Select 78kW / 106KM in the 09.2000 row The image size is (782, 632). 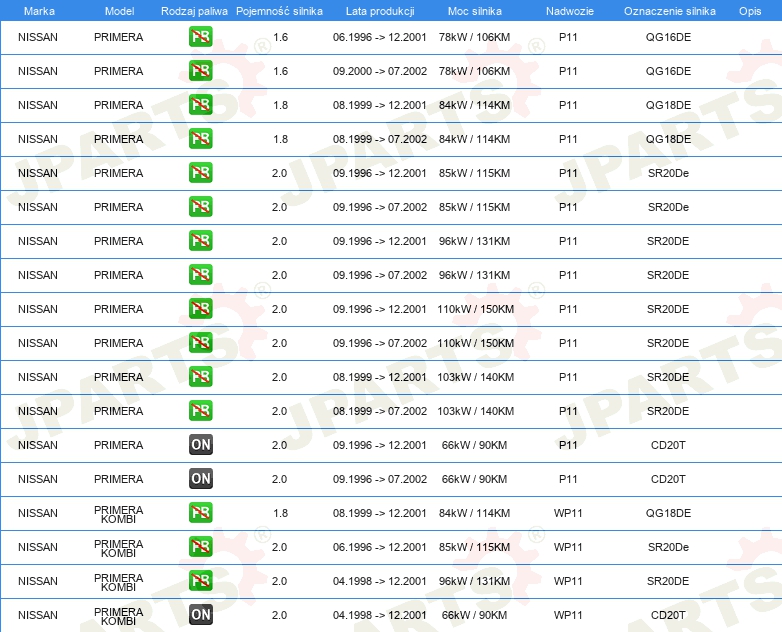474,71
